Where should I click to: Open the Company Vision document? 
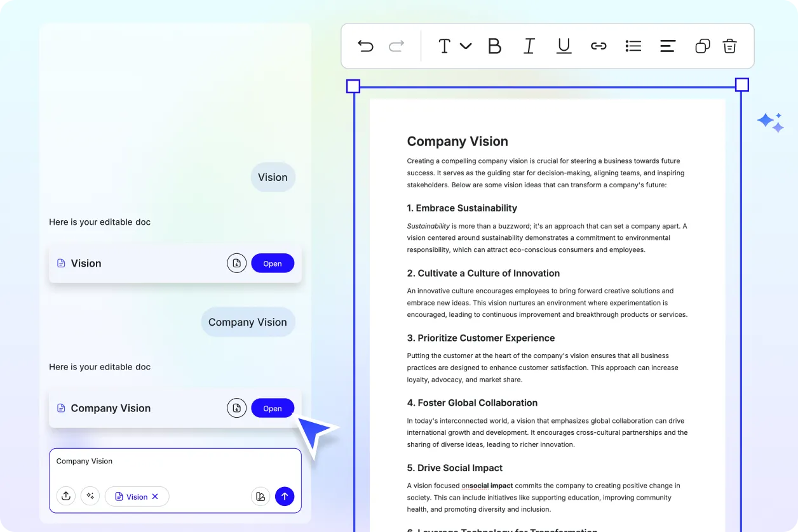point(273,408)
